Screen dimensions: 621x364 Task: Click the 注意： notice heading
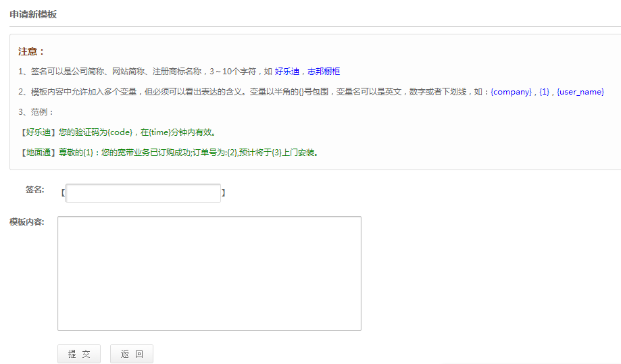click(32, 51)
